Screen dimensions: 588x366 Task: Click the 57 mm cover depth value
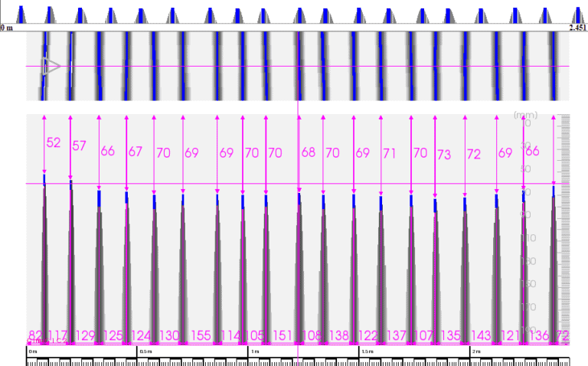click(80, 145)
